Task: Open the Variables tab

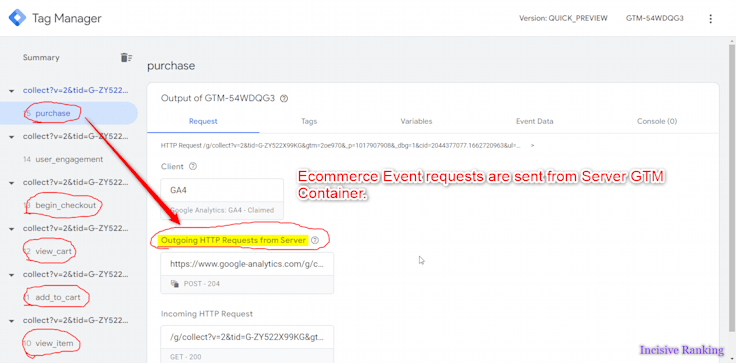Action: 416,121
